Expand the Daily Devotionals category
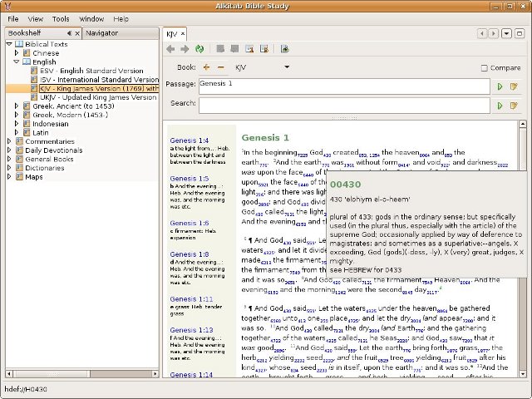 (9, 150)
